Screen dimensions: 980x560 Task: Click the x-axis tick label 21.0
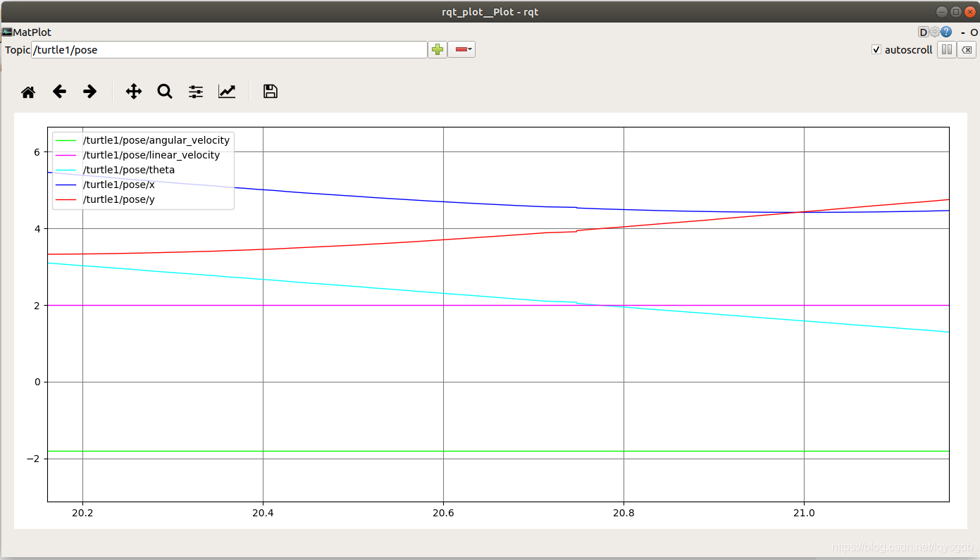[x=804, y=513]
